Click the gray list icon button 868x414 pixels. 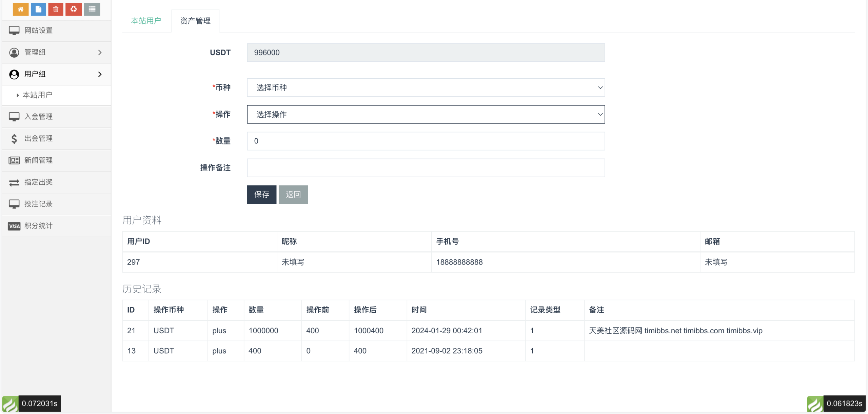pos(92,9)
